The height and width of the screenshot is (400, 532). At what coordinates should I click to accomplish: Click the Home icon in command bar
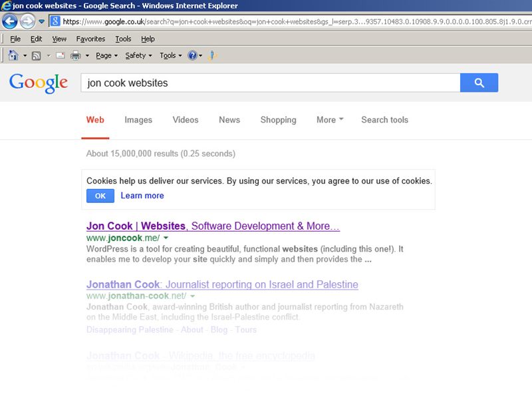pyautogui.click(x=13, y=55)
